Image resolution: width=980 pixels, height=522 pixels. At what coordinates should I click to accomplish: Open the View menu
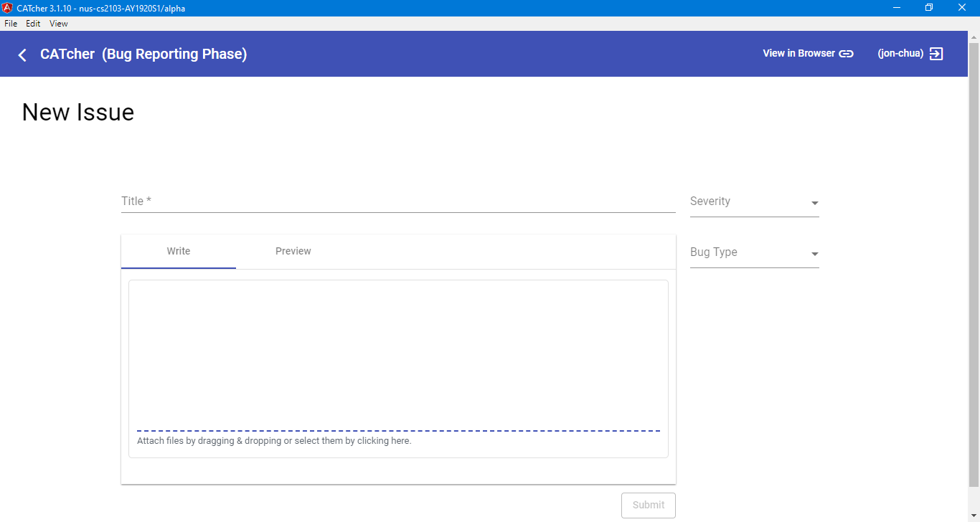pos(59,24)
